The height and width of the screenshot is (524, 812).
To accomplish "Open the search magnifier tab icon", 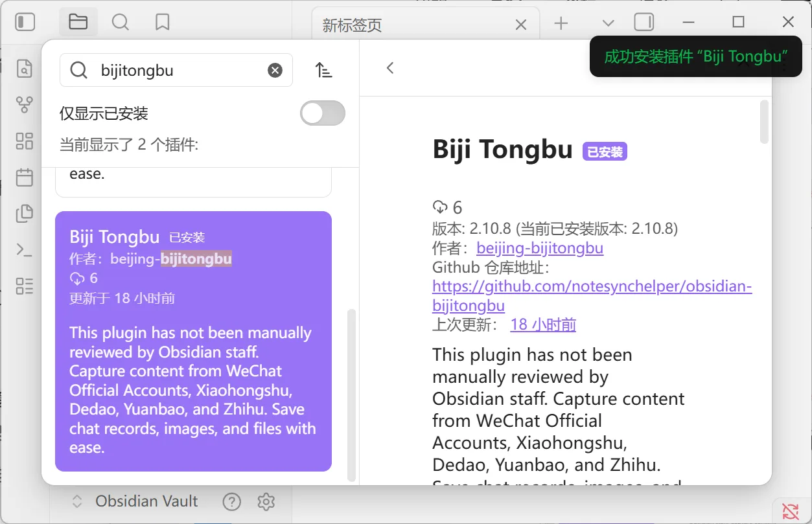I will [x=120, y=22].
